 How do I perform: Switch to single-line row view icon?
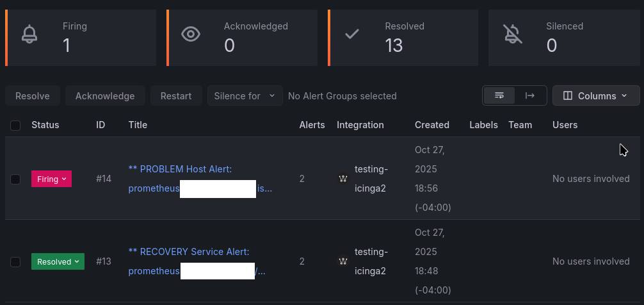[530, 95]
